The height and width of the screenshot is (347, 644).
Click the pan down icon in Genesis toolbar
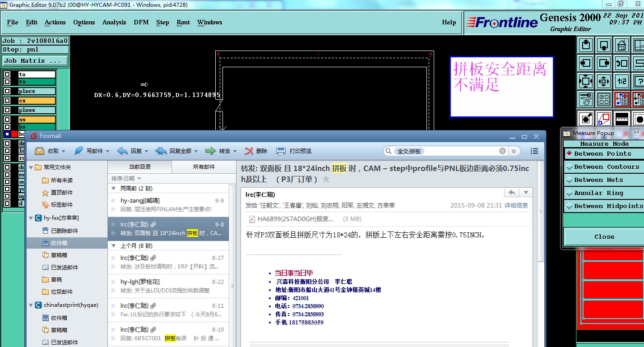[x=603, y=45]
